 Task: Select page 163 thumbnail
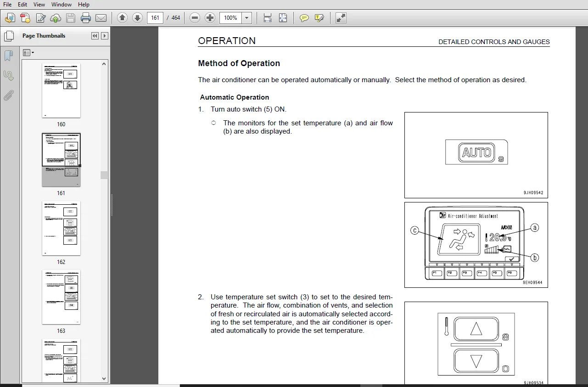[61, 297]
